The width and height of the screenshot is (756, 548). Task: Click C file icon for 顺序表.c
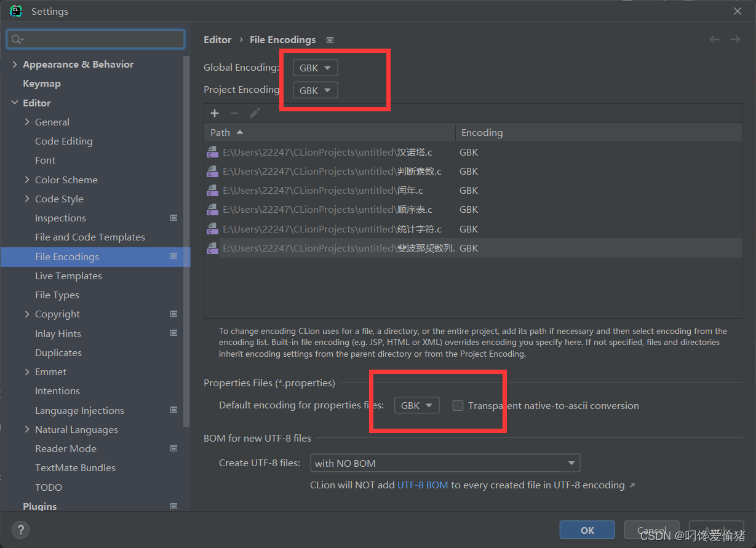coord(213,209)
